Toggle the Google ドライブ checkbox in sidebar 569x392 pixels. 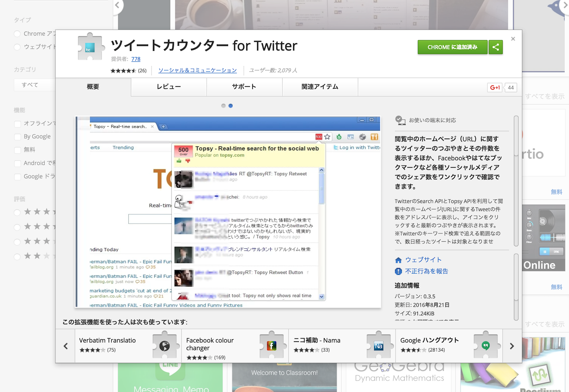(17, 177)
